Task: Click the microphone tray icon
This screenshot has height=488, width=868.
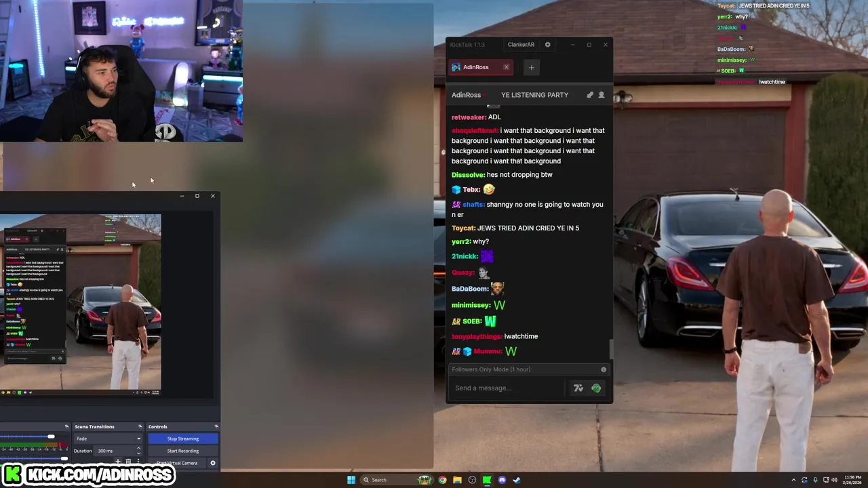Action: 815,480
